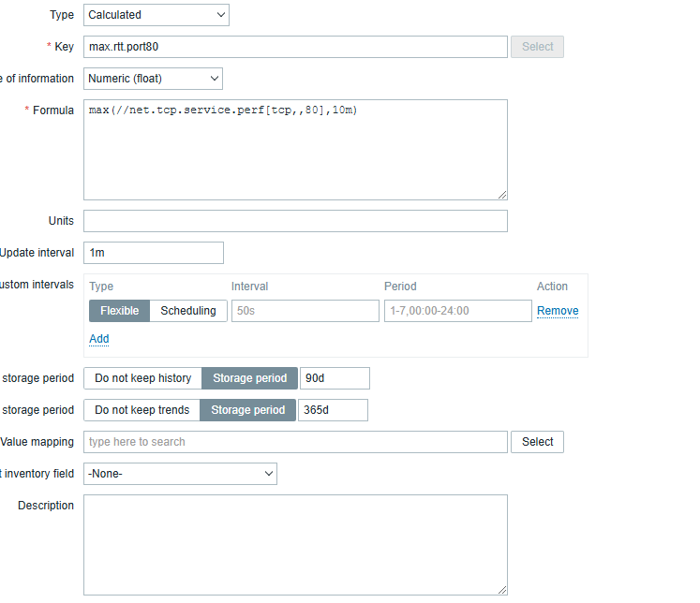Click the Update interval field
The width and height of the screenshot is (700, 603).
154,253
